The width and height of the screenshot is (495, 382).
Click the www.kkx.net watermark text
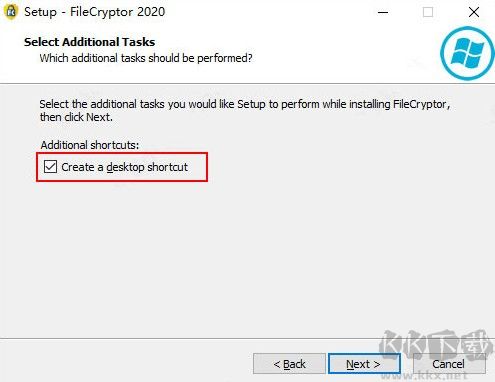424,376
